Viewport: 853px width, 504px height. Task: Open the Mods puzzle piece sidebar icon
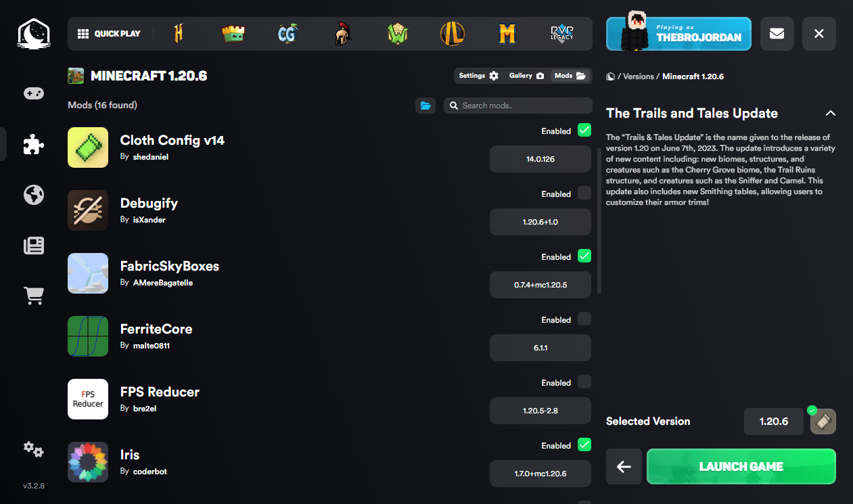click(x=34, y=144)
